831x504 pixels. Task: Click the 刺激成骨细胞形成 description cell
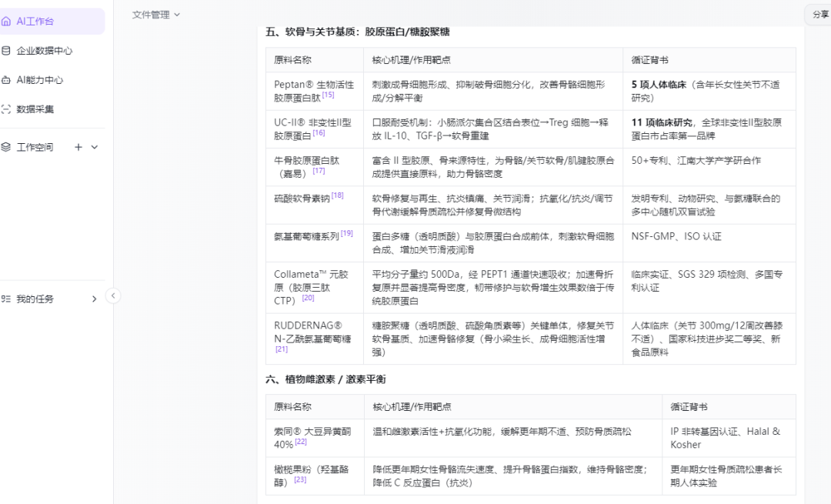coord(493,91)
